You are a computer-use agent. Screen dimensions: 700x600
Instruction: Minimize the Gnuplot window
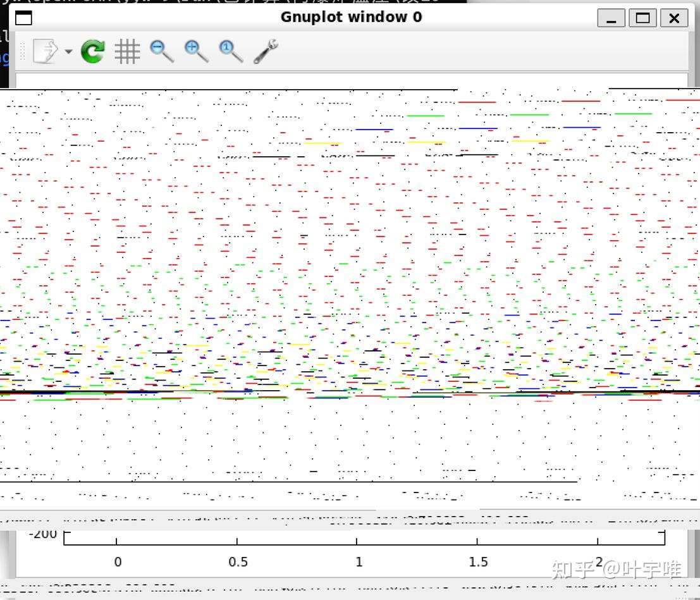click(x=611, y=18)
